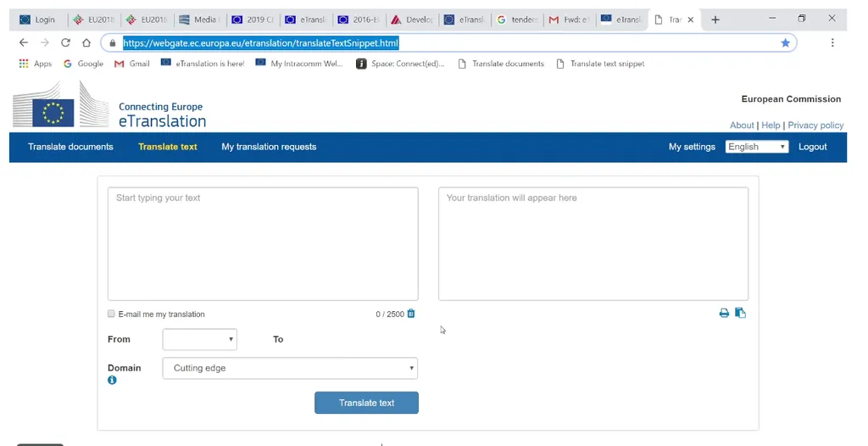Click the bookmark star in address bar

click(785, 42)
